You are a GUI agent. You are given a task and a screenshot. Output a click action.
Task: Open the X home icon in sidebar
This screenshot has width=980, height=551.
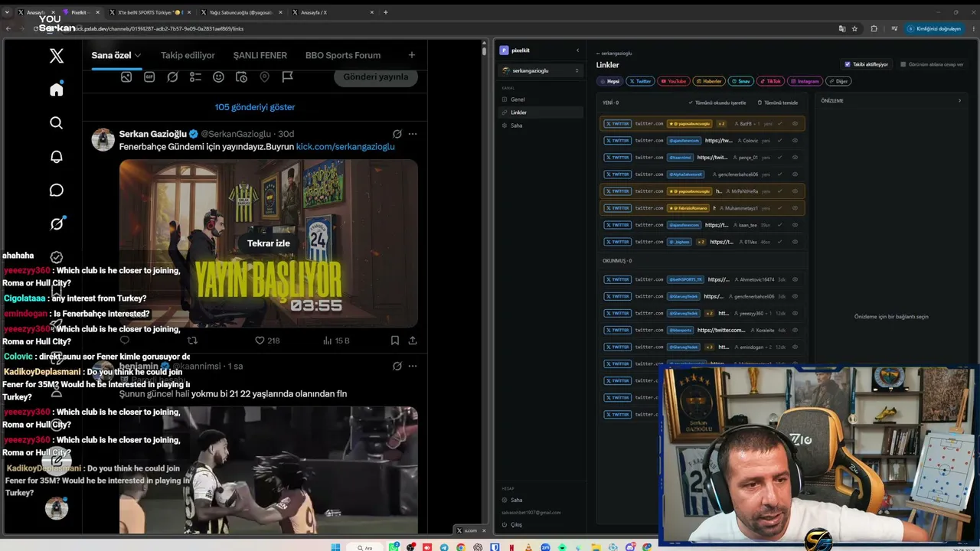(57, 90)
